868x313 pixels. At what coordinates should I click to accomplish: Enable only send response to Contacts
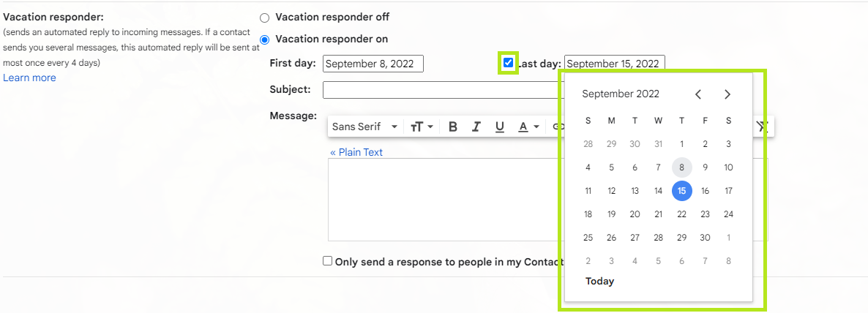pyautogui.click(x=328, y=261)
